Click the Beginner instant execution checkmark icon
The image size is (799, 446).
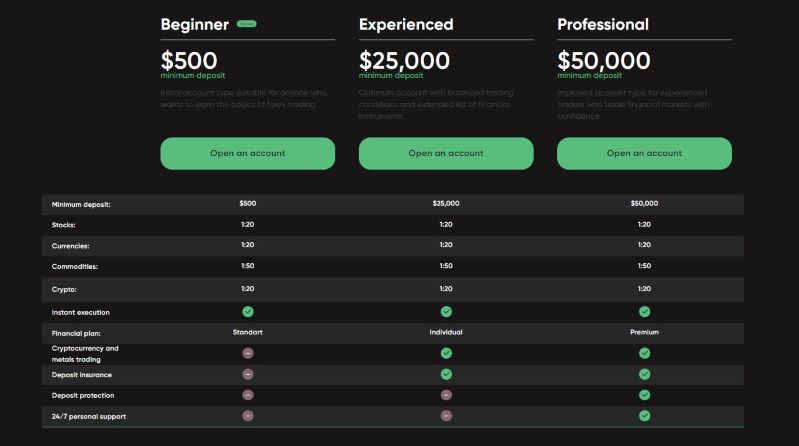[248, 312]
